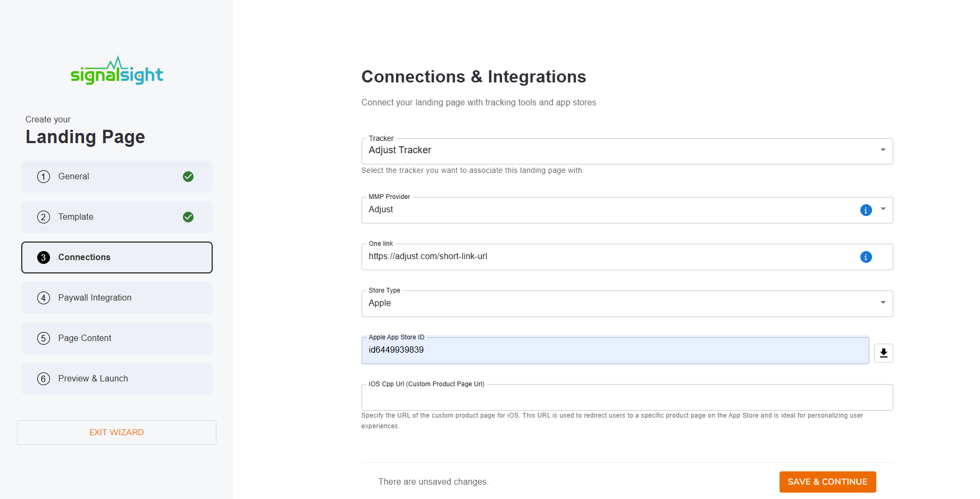Click the green checkmark on General step
The image size is (980, 499).
[x=188, y=177]
